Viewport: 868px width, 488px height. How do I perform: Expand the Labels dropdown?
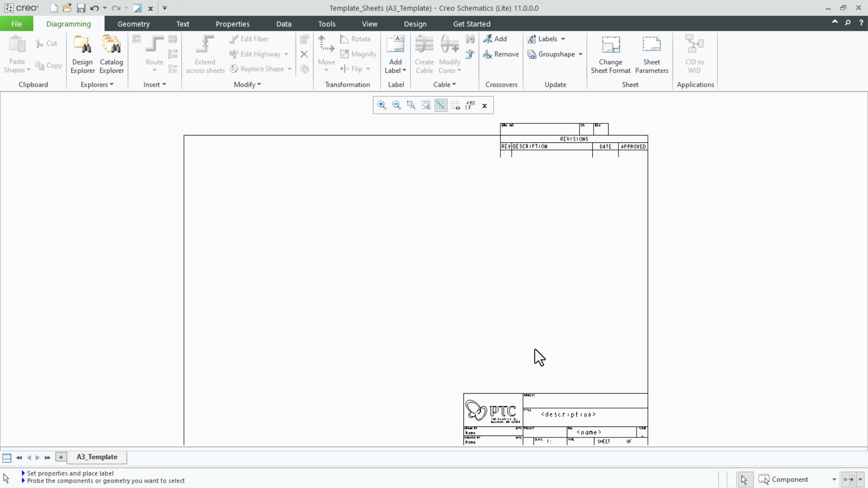coord(563,39)
